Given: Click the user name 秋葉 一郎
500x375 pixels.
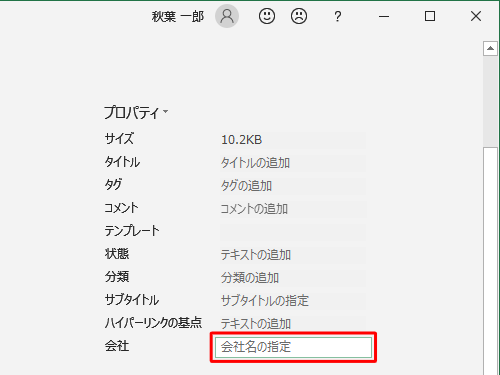Looking at the screenshot, I should click(178, 16).
